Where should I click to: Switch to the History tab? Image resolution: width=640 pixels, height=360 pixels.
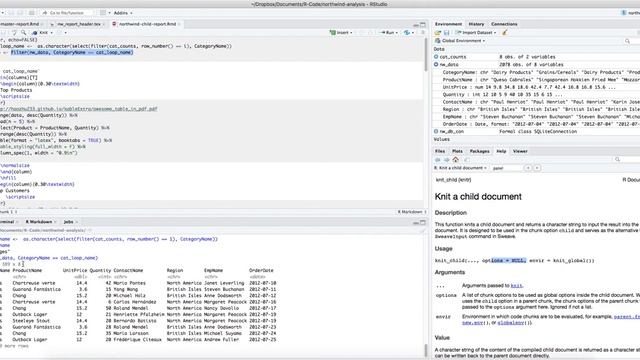(476, 24)
